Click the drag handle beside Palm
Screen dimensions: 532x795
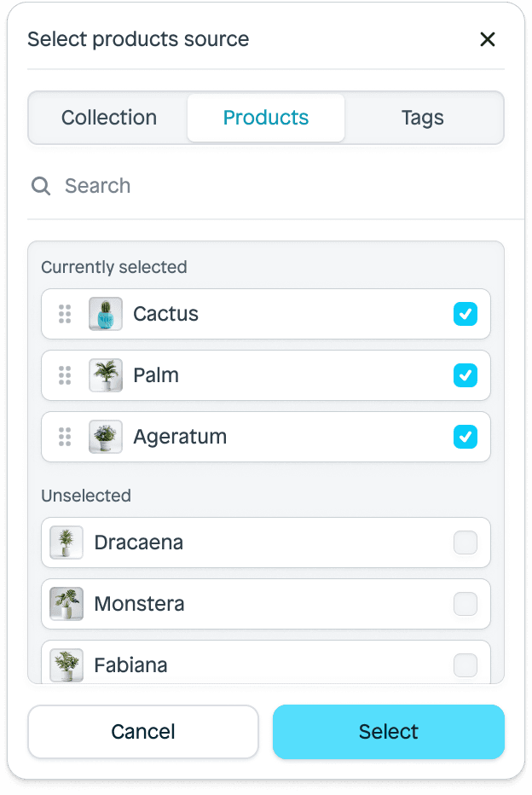pos(64,375)
